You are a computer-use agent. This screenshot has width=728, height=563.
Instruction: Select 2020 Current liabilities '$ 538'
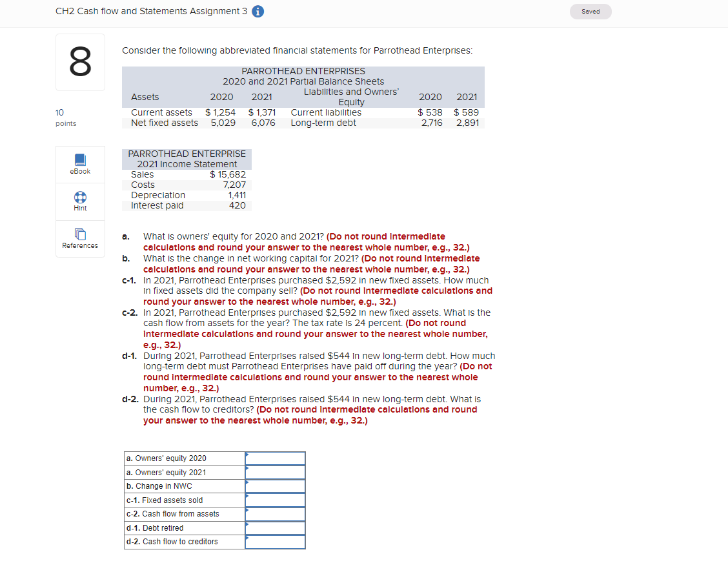[x=430, y=112]
